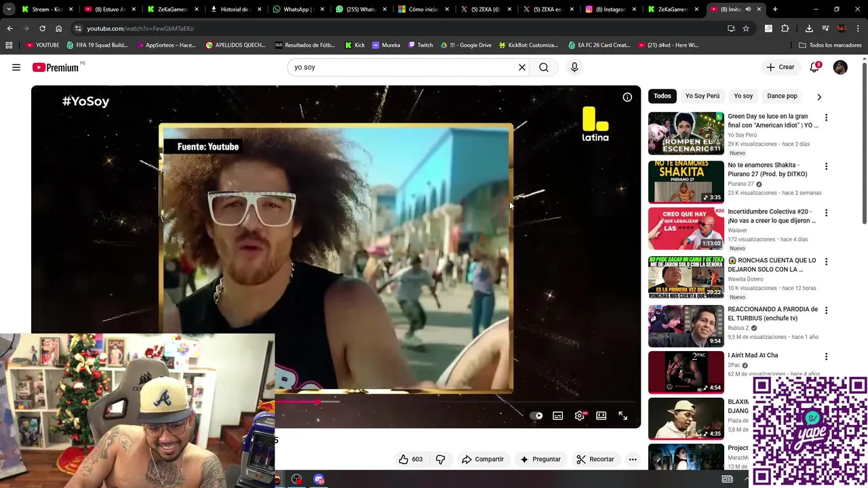The height and width of the screenshot is (488, 868).
Task: Open browser downloads icon
Action: 809,28
